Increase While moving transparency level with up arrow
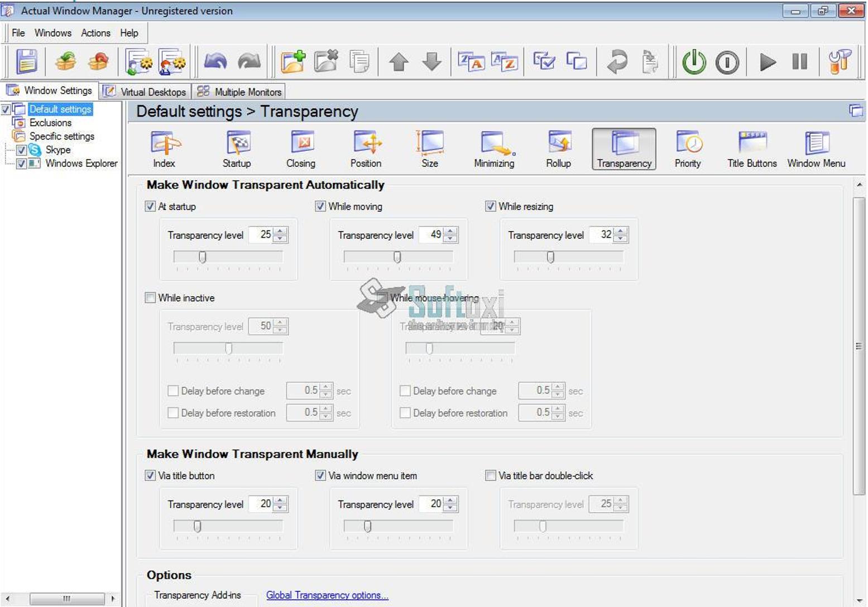Image resolution: width=868 pixels, height=607 pixels. 450,232
